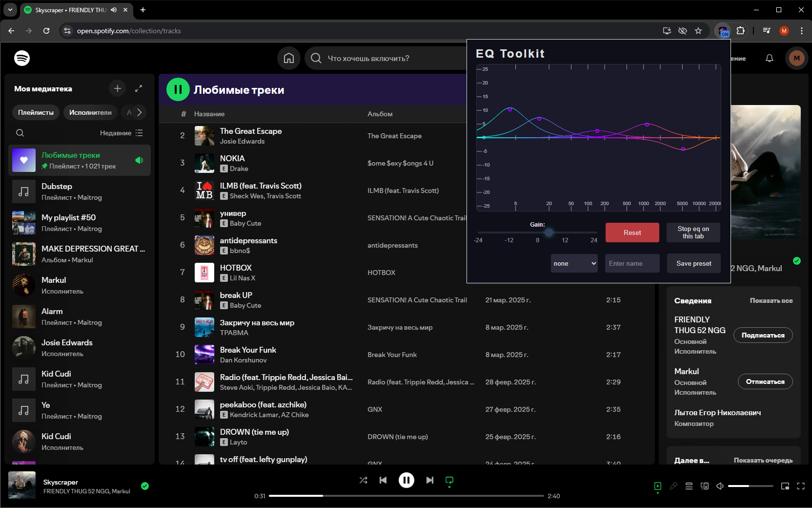The height and width of the screenshot is (508, 812).
Task: Go back in the browser
Action: (x=11, y=31)
